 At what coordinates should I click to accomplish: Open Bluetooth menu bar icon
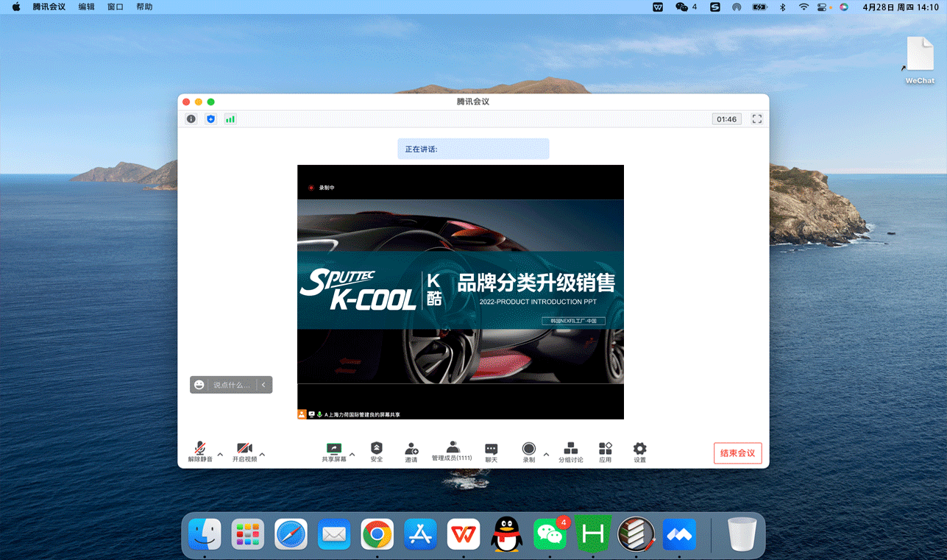click(783, 7)
